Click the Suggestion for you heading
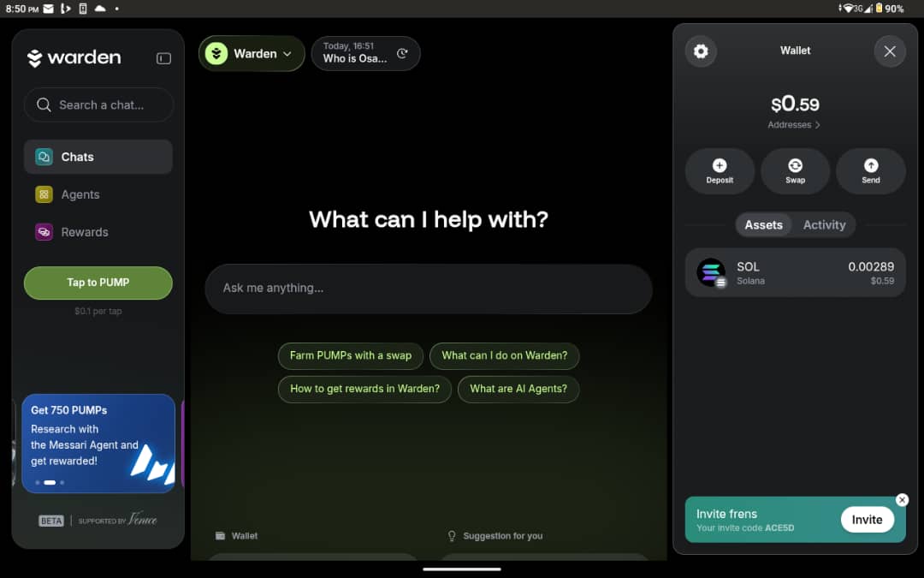The width and height of the screenshot is (924, 578). tap(503, 535)
